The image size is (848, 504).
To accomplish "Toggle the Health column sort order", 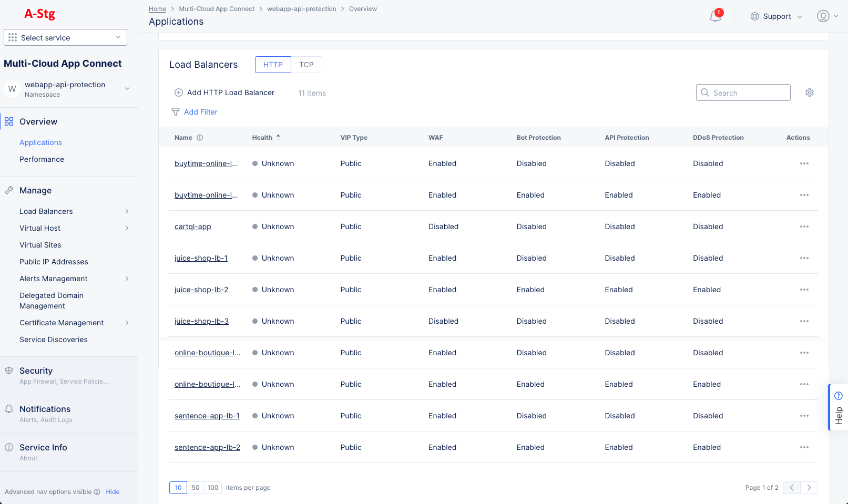I will [278, 137].
